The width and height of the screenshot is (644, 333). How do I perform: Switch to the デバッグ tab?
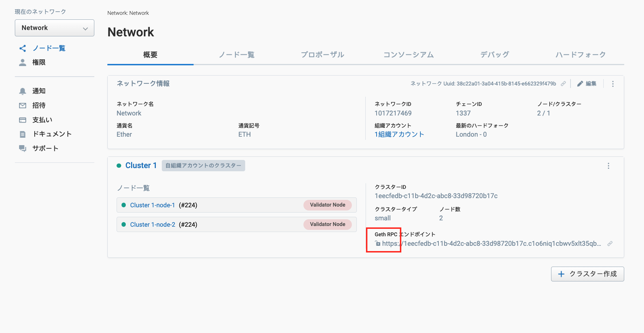click(x=495, y=55)
